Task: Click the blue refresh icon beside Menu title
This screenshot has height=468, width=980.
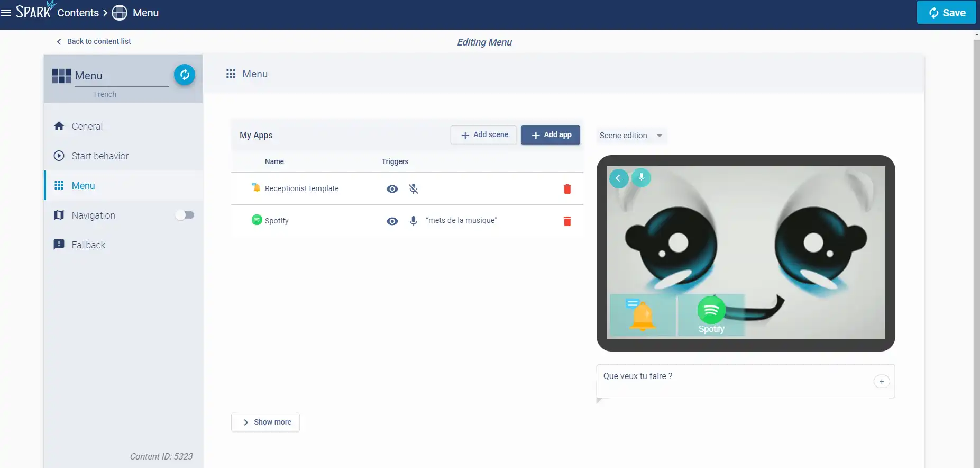Action: (x=185, y=75)
